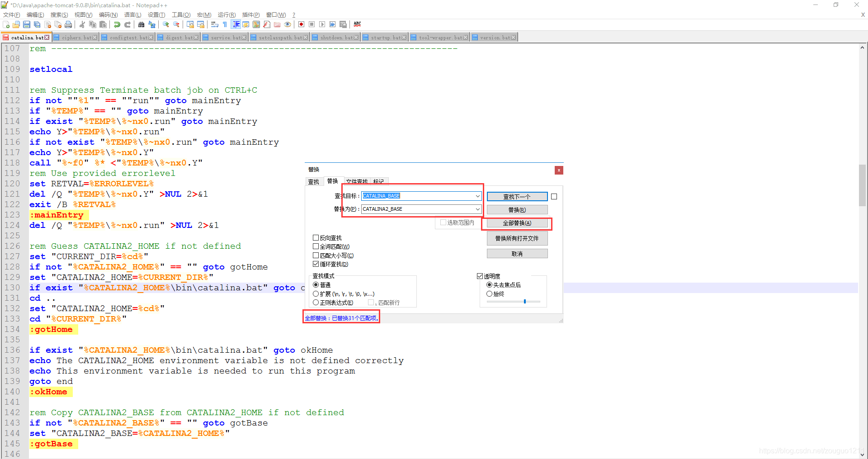Click the Save All toolbar icon

pos(37,24)
